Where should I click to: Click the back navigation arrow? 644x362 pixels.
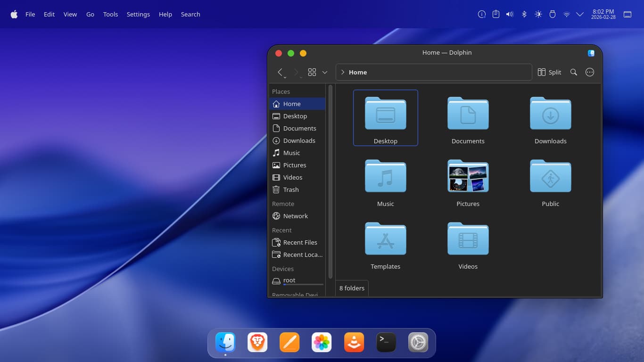point(280,72)
